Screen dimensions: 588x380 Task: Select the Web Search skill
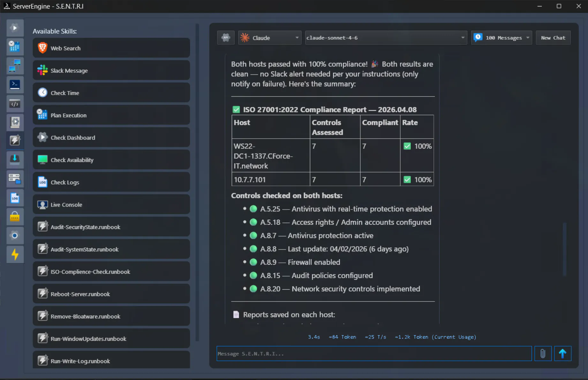click(111, 48)
